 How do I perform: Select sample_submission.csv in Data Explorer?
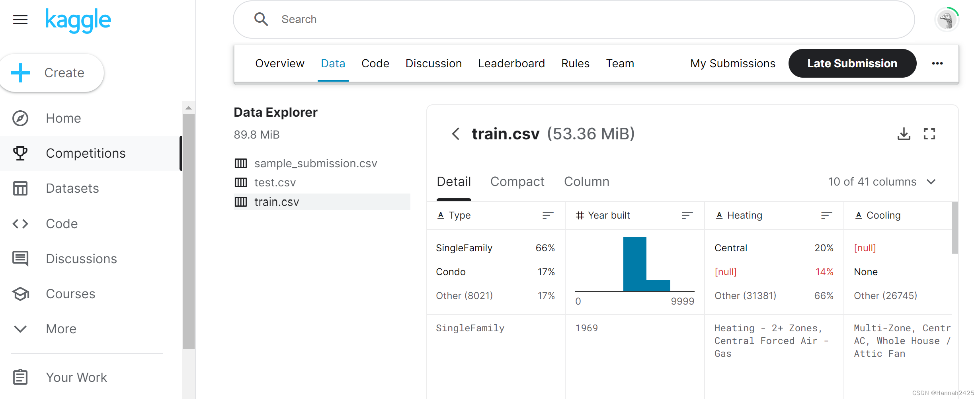pyautogui.click(x=316, y=163)
